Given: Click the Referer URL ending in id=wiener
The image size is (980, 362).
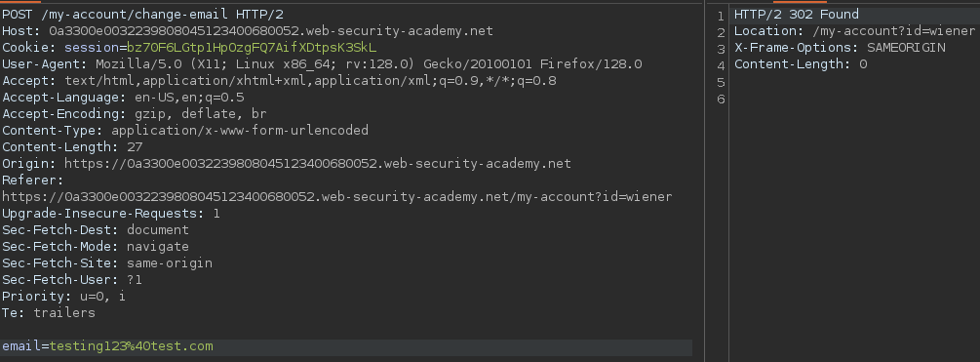Looking at the screenshot, I should pyautogui.click(x=336, y=197).
